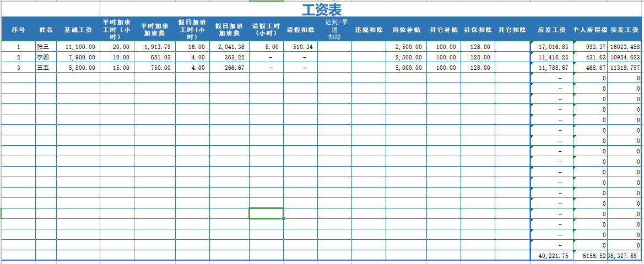Select the 社保扣除 header cell
This screenshot has width=644, height=264.
(x=478, y=30)
